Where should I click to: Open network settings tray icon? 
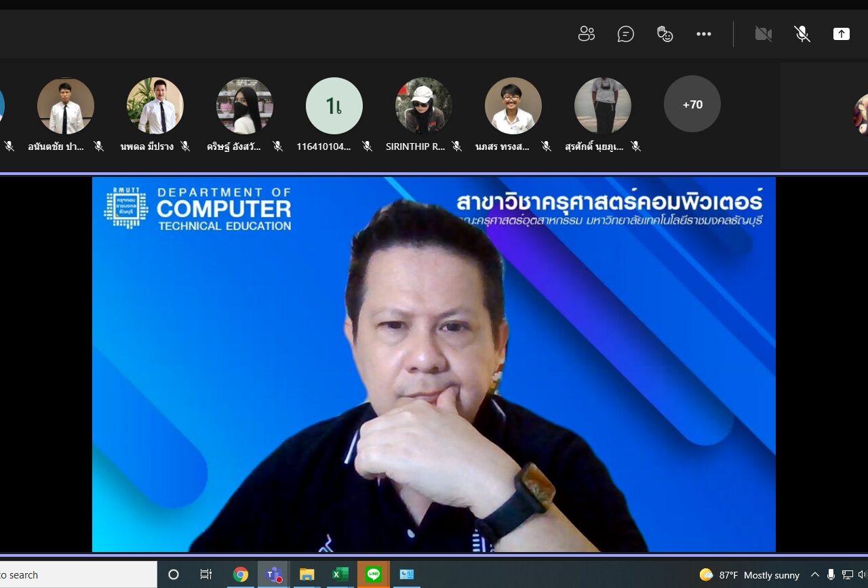[847, 574]
